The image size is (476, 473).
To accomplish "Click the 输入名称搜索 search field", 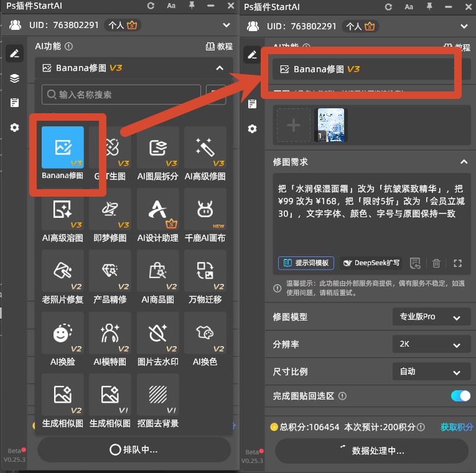I will click(x=121, y=95).
